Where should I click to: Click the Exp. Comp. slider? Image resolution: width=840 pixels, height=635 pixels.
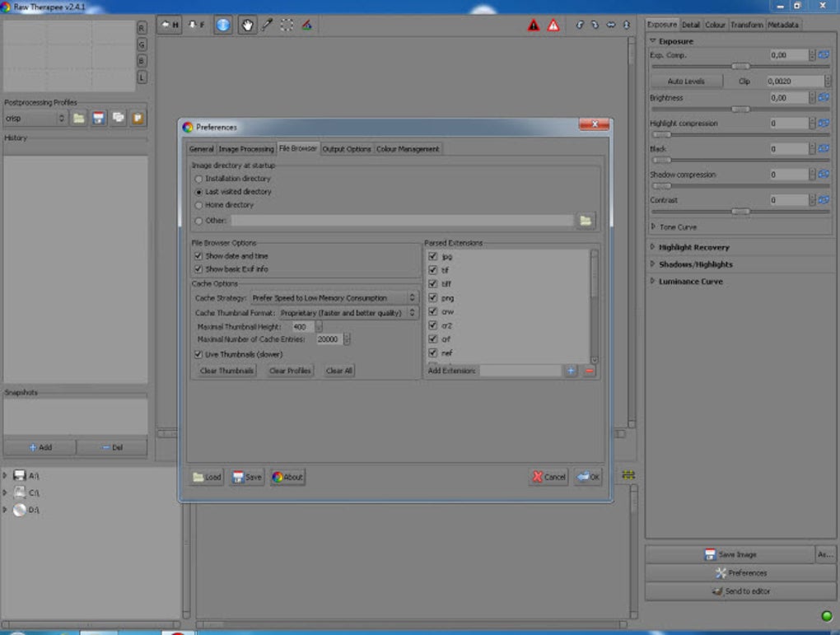pos(740,66)
